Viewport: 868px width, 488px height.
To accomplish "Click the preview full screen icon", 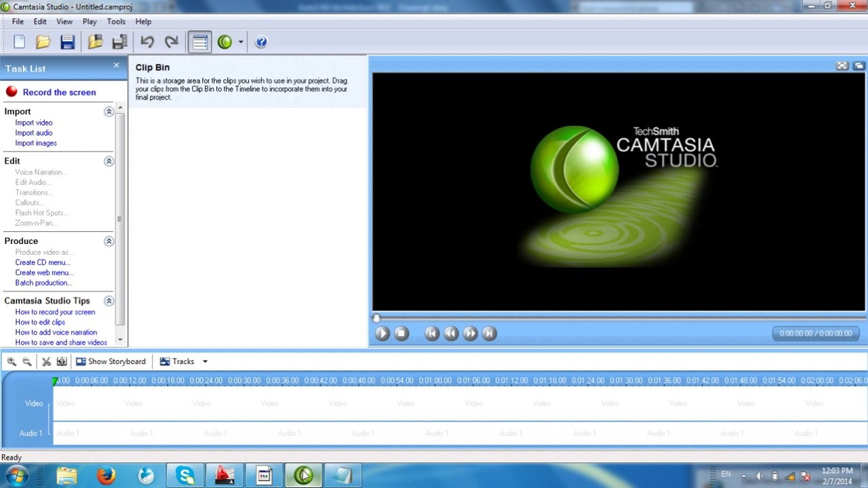I will [x=842, y=66].
